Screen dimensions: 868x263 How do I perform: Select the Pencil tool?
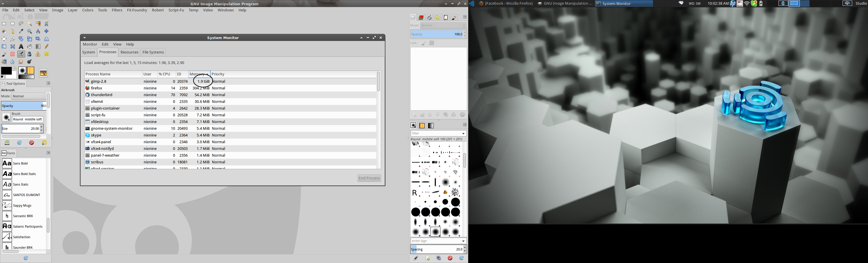click(47, 46)
